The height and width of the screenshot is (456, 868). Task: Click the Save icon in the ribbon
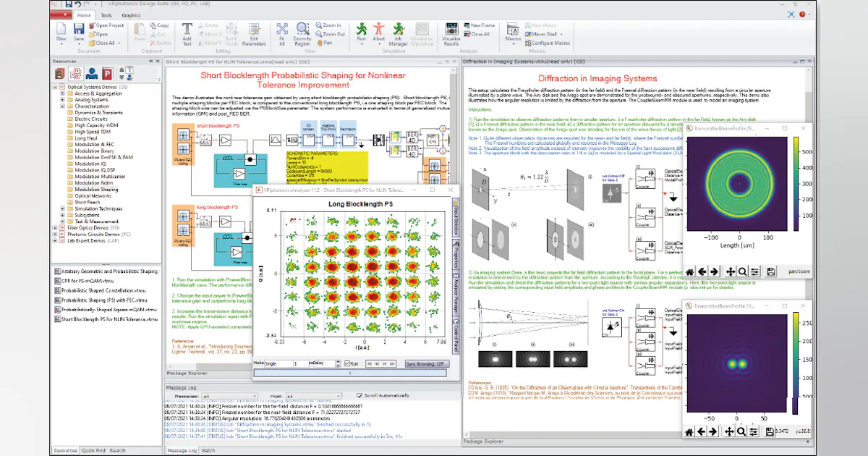(79, 29)
